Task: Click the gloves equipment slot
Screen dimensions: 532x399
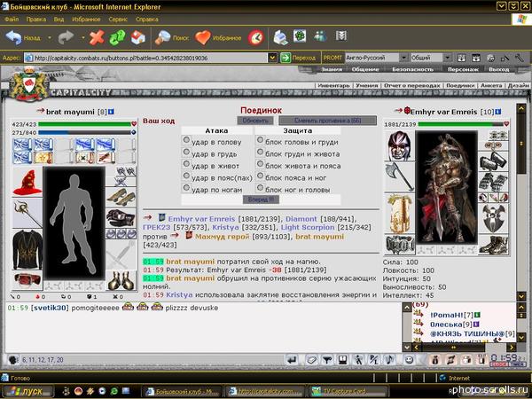Action: (x=120, y=216)
